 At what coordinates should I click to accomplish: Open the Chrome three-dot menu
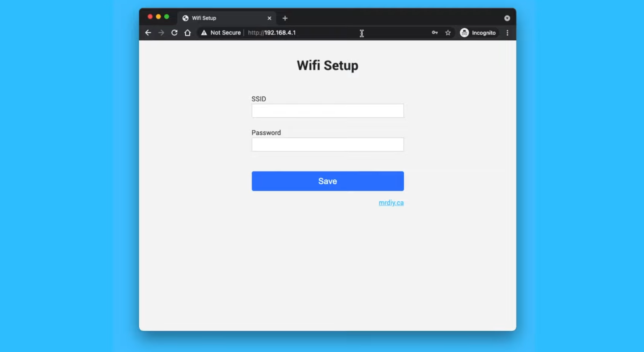point(507,32)
